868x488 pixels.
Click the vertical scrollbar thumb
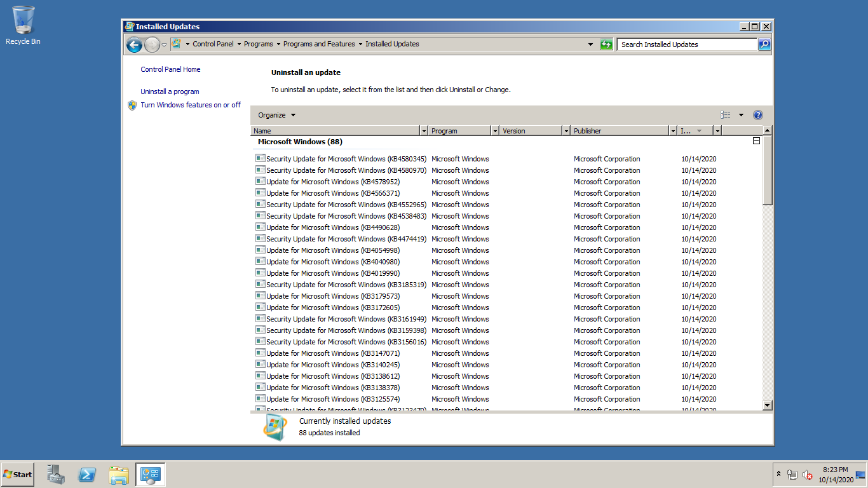(x=767, y=170)
